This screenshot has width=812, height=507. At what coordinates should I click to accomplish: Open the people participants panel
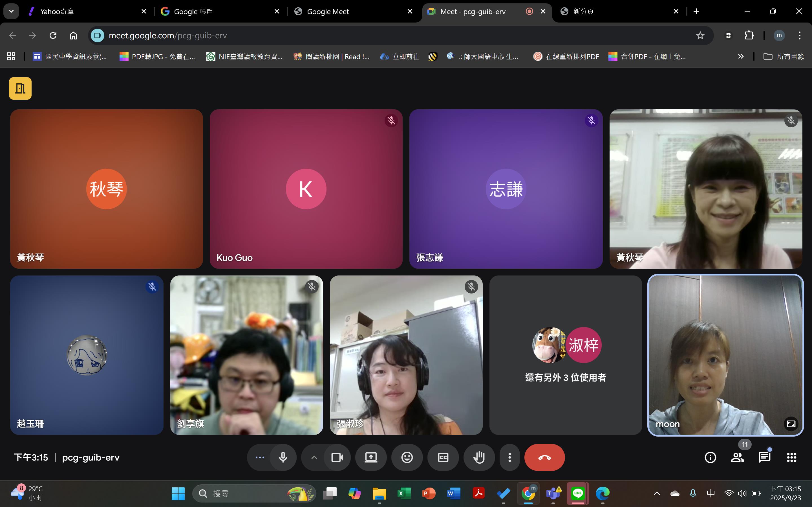click(737, 457)
